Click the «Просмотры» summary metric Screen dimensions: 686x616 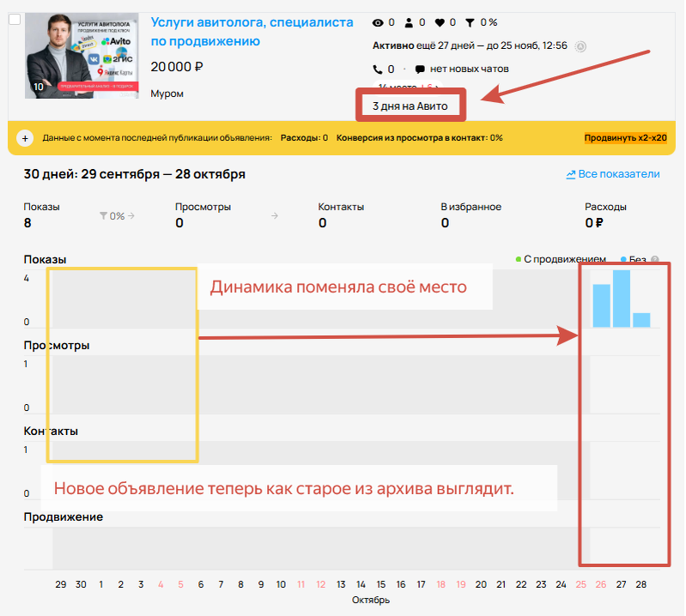pos(203,215)
